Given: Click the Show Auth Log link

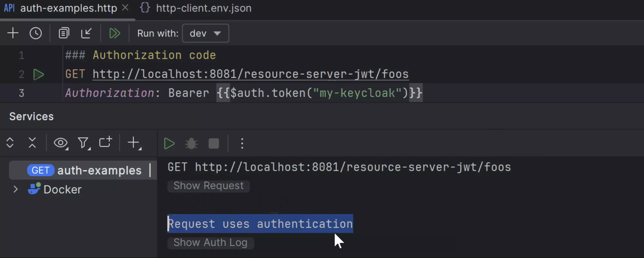Looking at the screenshot, I should pyautogui.click(x=210, y=242).
